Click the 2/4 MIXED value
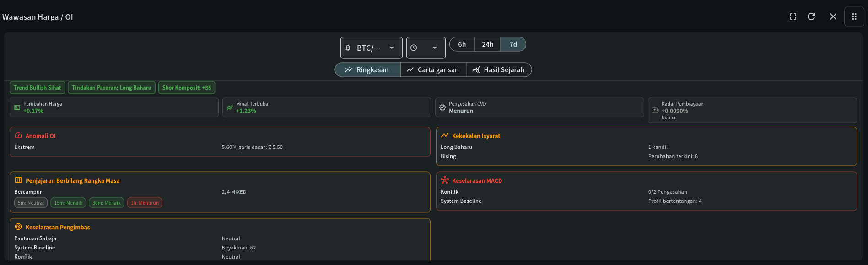 pos(234,192)
